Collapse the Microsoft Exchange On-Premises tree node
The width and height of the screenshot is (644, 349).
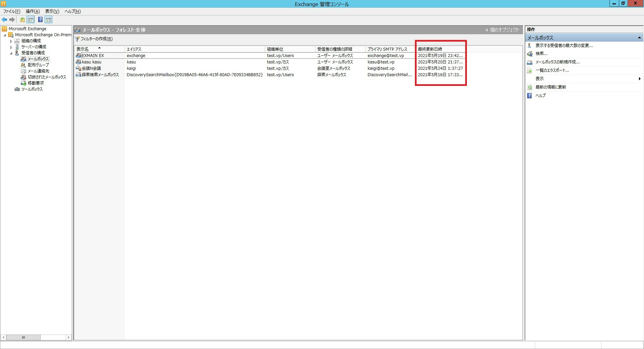click(5, 35)
